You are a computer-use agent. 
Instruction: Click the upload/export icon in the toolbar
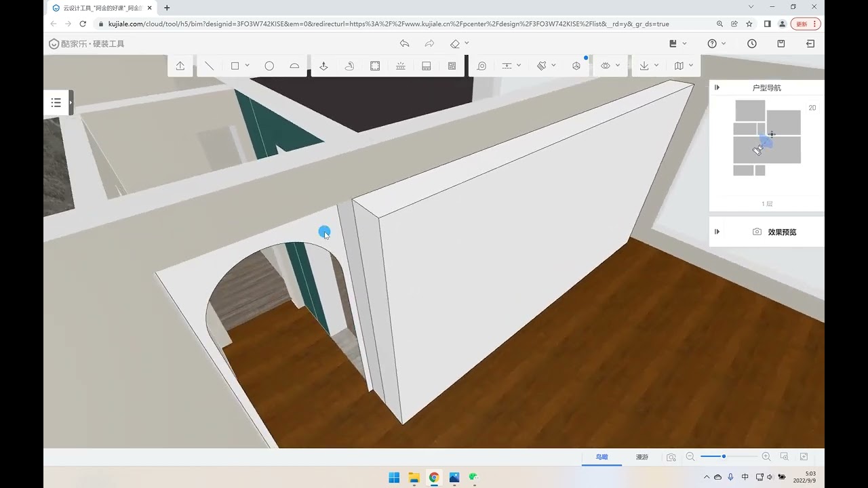180,66
